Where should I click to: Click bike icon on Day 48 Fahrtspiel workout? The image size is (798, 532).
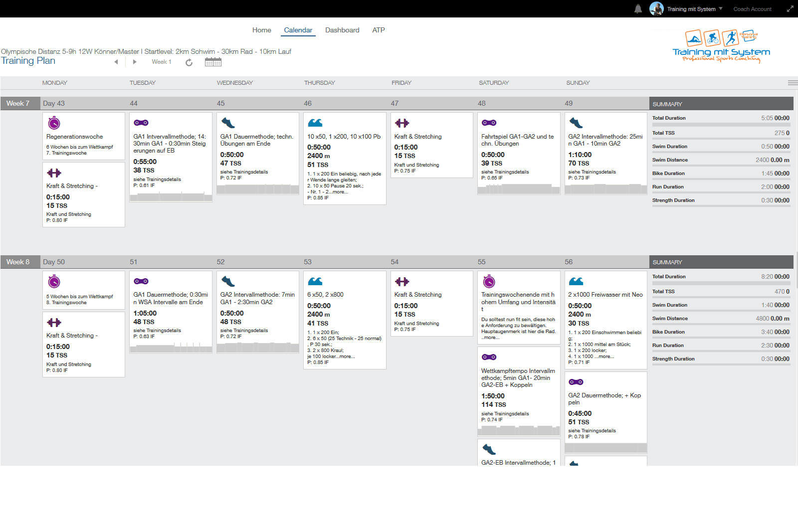coord(489,123)
